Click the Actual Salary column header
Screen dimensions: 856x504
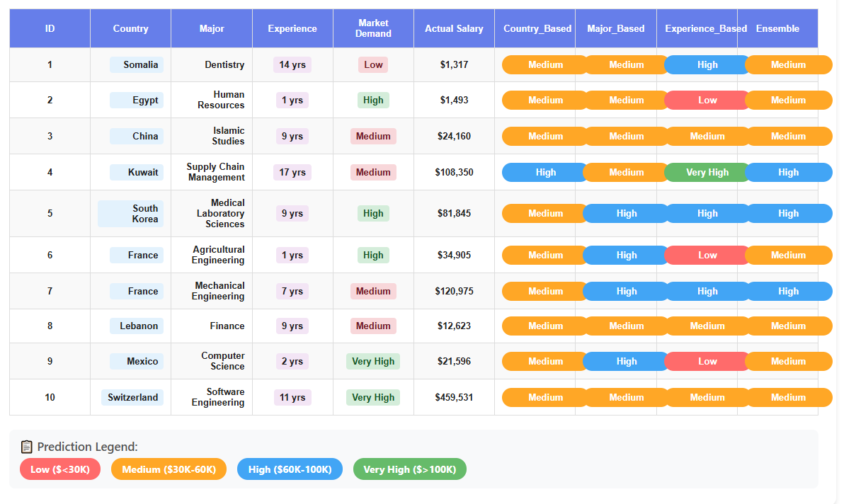point(454,29)
